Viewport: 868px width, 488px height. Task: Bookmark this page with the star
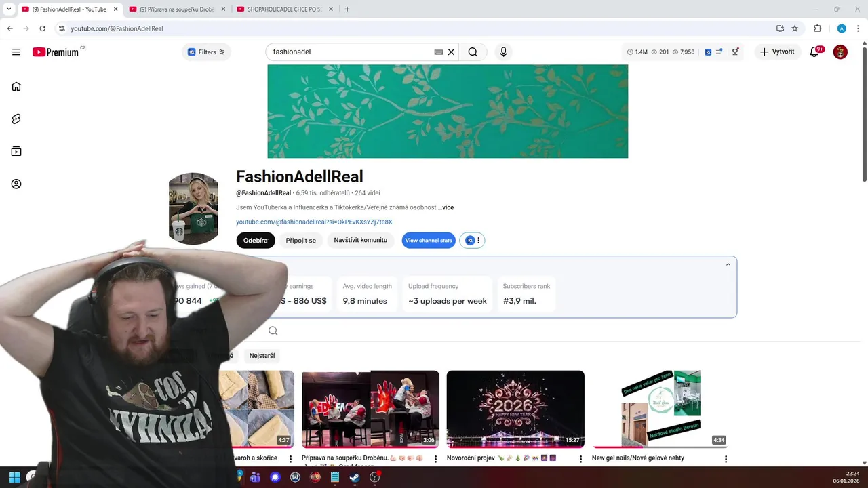795,28
